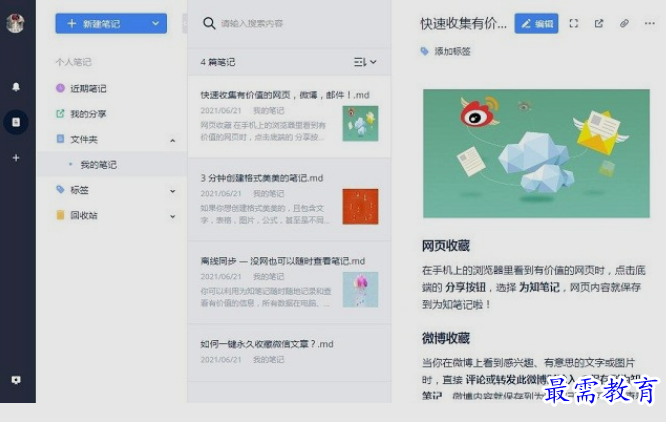The height and width of the screenshot is (422, 666).
Task: Click the yellow 回收站 trash icon
Action: point(60,215)
